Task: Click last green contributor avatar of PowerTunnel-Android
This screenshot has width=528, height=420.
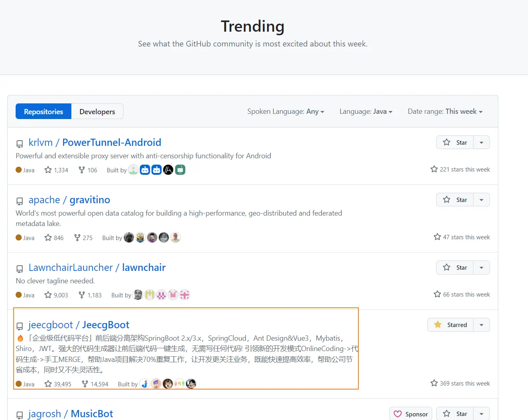Action: click(180, 170)
